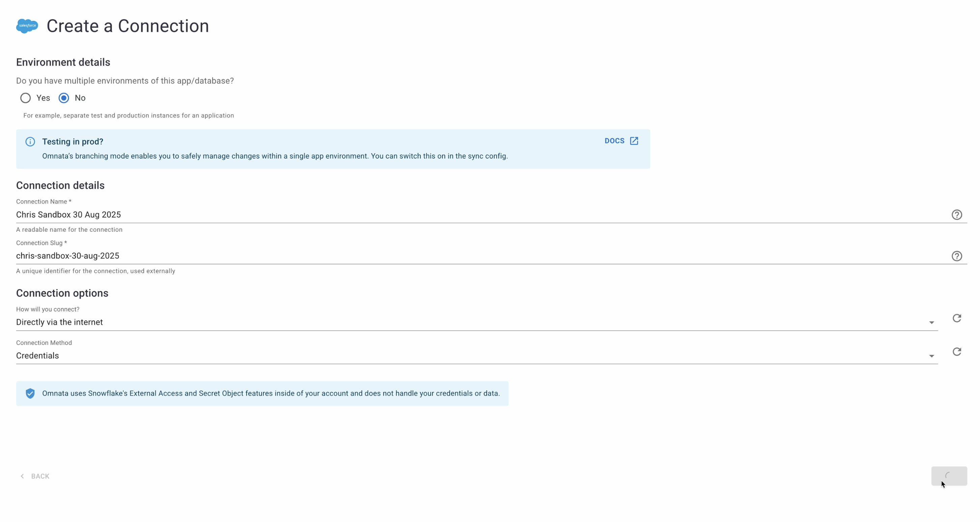Expand the Connection Method dropdown arrow
The image size is (980, 522).
931,356
